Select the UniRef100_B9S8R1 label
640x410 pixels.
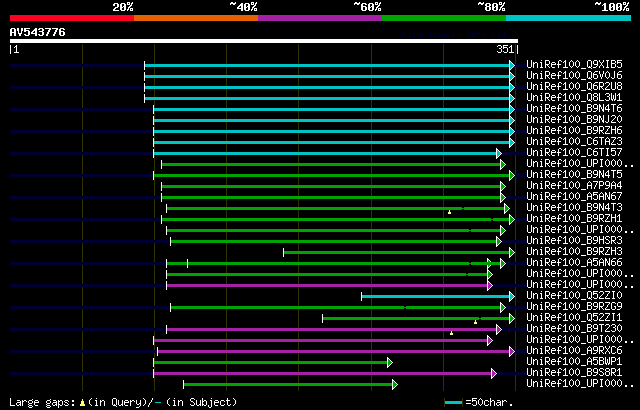pos(574,373)
